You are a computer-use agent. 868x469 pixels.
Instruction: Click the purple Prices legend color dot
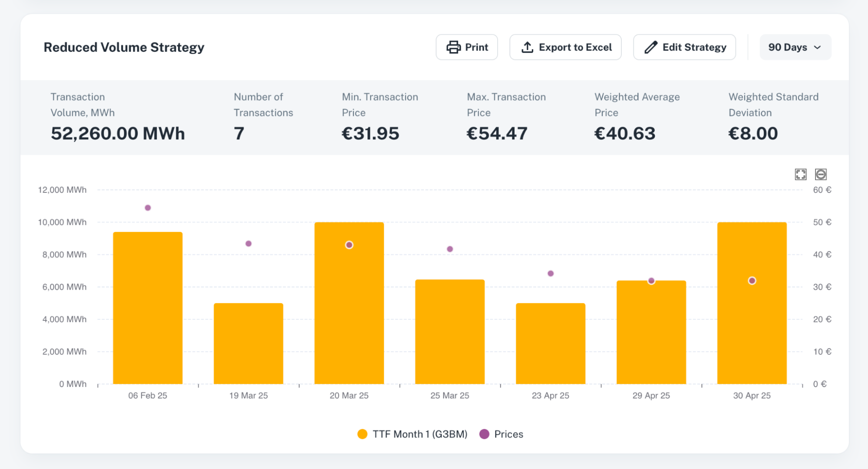484,434
